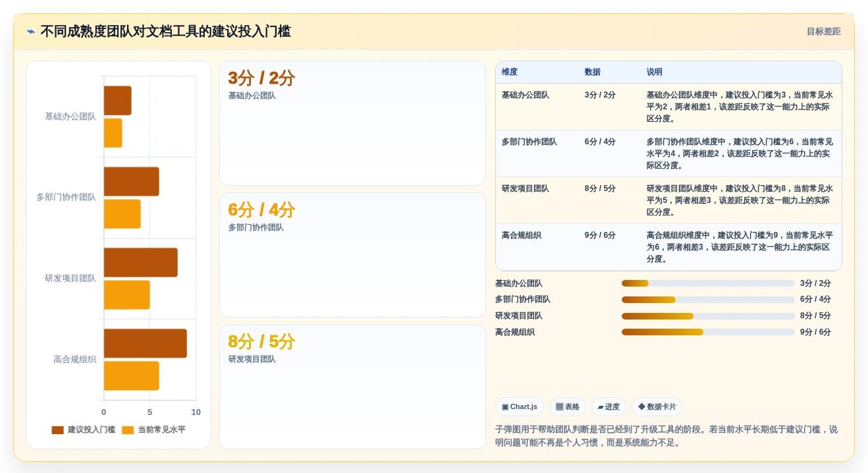Image resolution: width=868 pixels, height=473 pixels.
Task: Click 高合规组织 建议投入门槛 chart bar
Action: [x=146, y=343]
